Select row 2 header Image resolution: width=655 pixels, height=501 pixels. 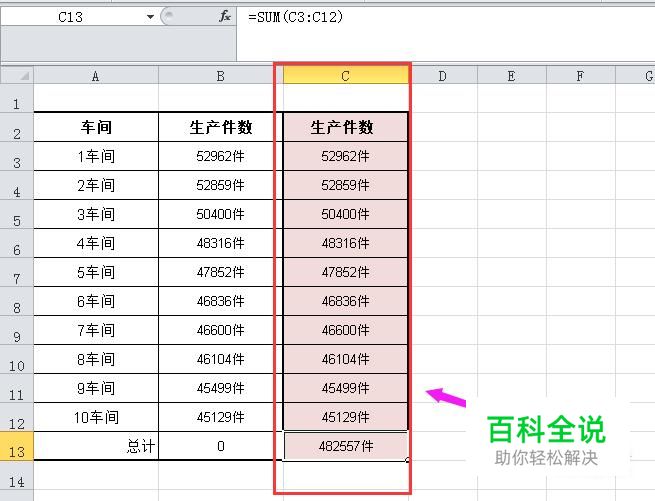pyautogui.click(x=17, y=127)
